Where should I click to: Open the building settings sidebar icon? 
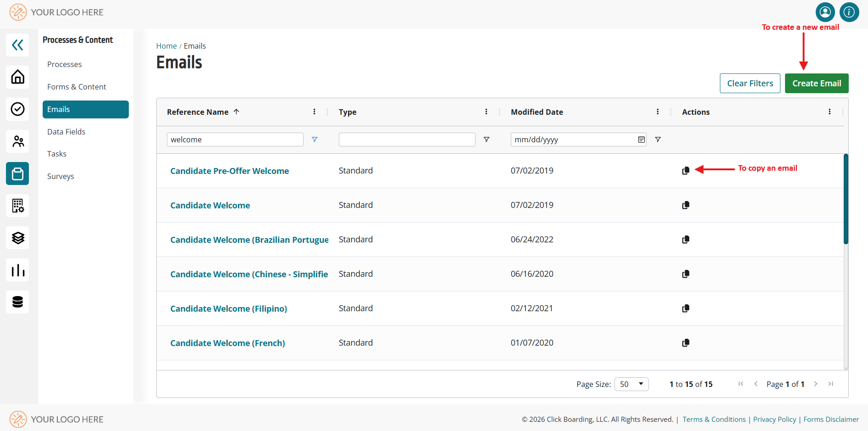point(17,206)
